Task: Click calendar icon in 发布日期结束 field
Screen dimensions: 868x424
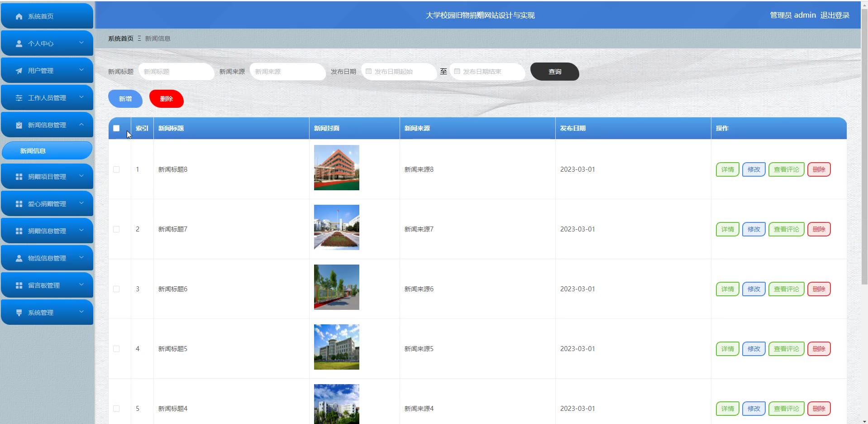Action: [457, 72]
